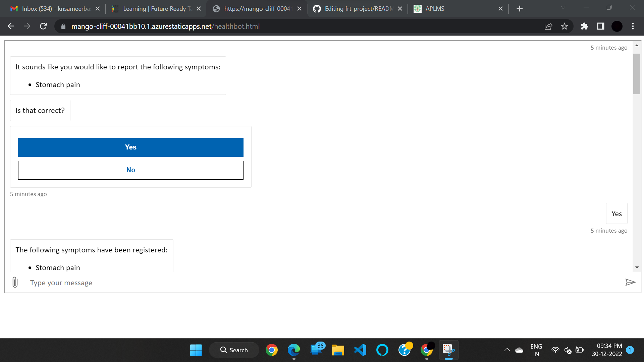
Task: Click the send message arrow icon
Action: [631, 282]
